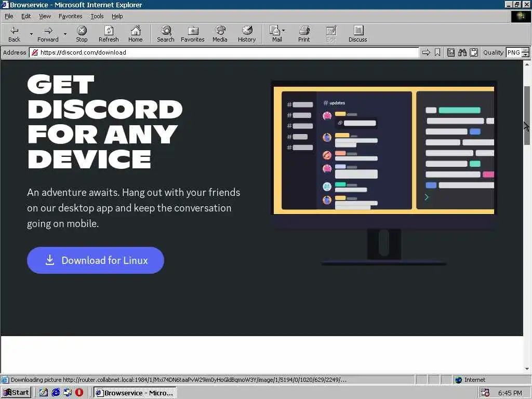Click the Go arrow next to address bar

click(x=426, y=52)
